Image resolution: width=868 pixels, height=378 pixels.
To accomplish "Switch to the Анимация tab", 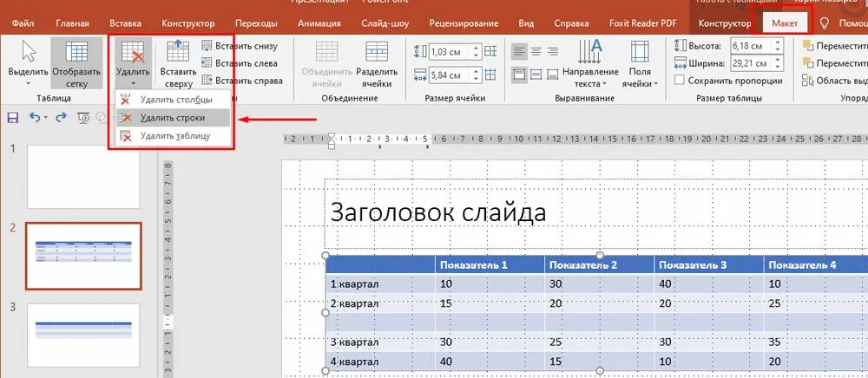I will [319, 23].
